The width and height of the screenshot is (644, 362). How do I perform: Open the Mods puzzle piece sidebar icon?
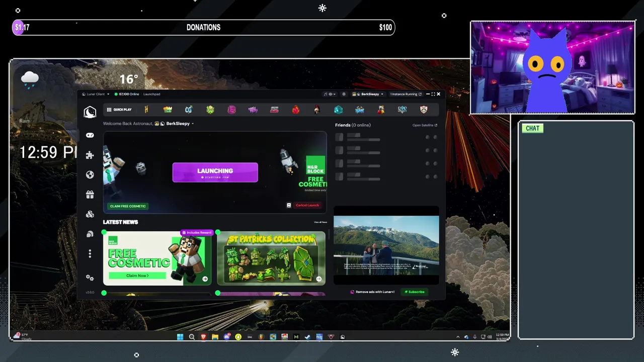(90, 155)
